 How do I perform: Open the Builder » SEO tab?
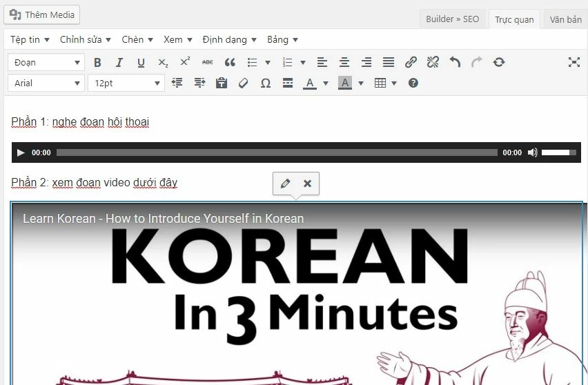tap(452, 19)
